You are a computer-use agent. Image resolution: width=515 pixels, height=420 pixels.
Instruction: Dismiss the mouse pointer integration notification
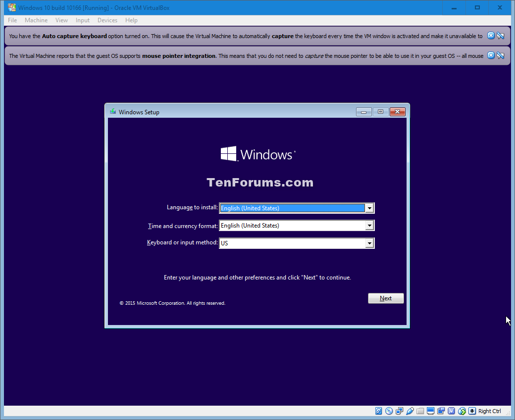(491, 55)
